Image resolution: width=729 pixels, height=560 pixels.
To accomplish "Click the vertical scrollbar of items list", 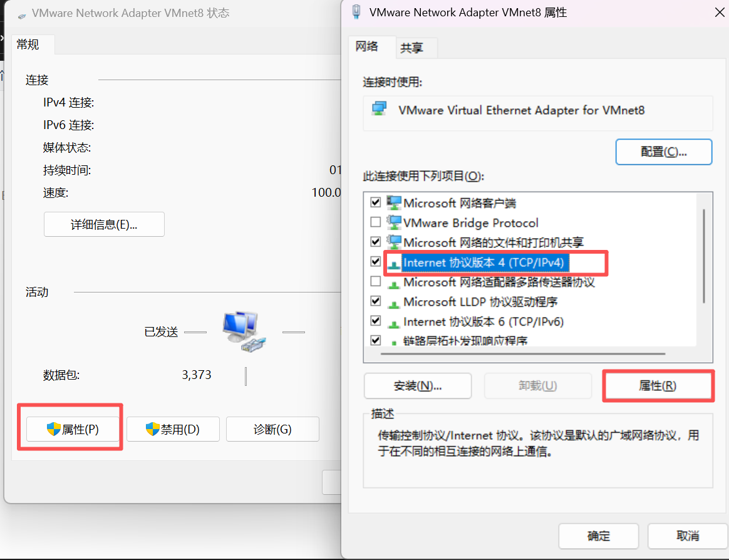I will tap(704, 256).
